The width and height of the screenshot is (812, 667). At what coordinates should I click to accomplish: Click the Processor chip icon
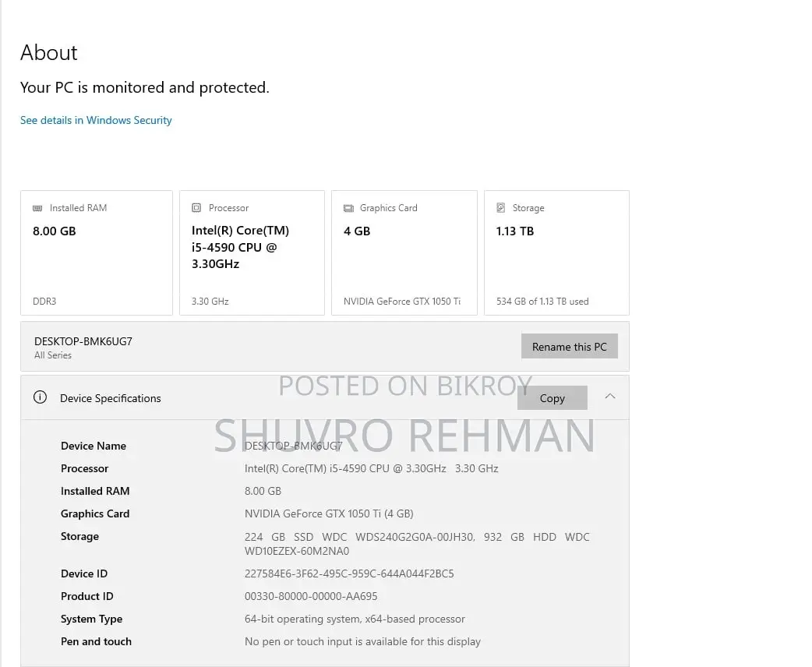(x=196, y=208)
